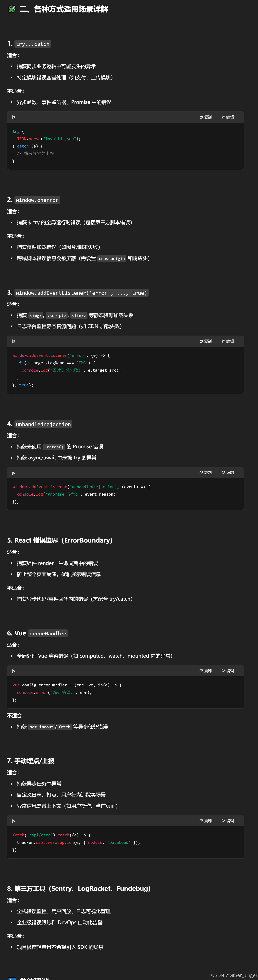
Task: Click bullet 捕获组件 render、生命周期中的错误
Action: coord(57,563)
